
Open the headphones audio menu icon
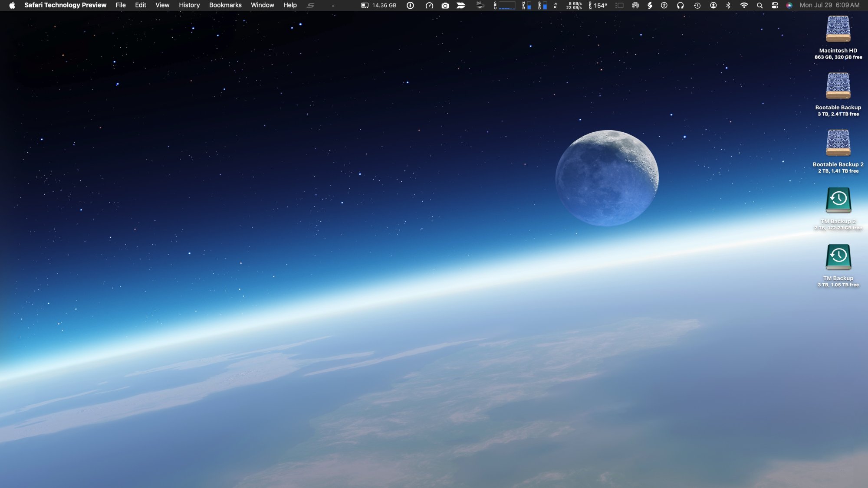[x=681, y=6]
